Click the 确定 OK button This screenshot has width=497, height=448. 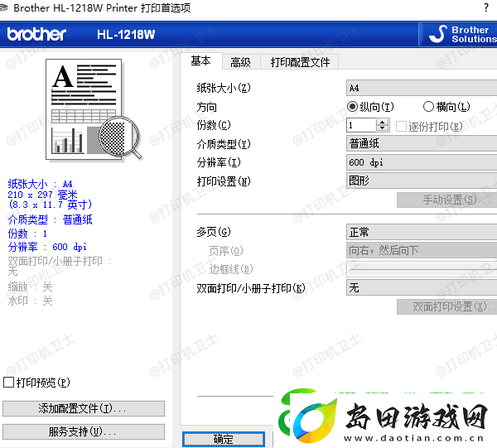coord(224,439)
